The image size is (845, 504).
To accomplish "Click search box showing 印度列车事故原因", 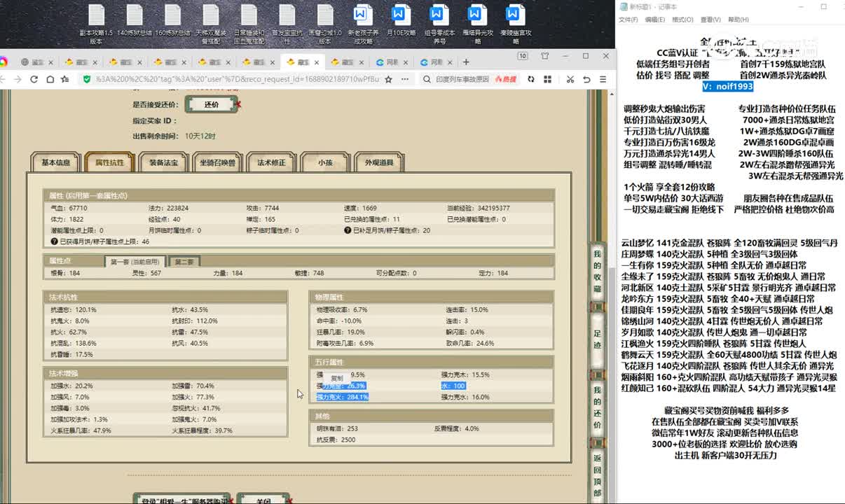I will [x=461, y=79].
